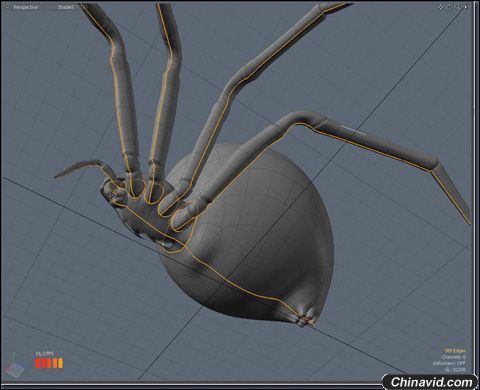480x390 pixels.
Task: Toggle the Deformers: OFF status text
Action: 449,363
